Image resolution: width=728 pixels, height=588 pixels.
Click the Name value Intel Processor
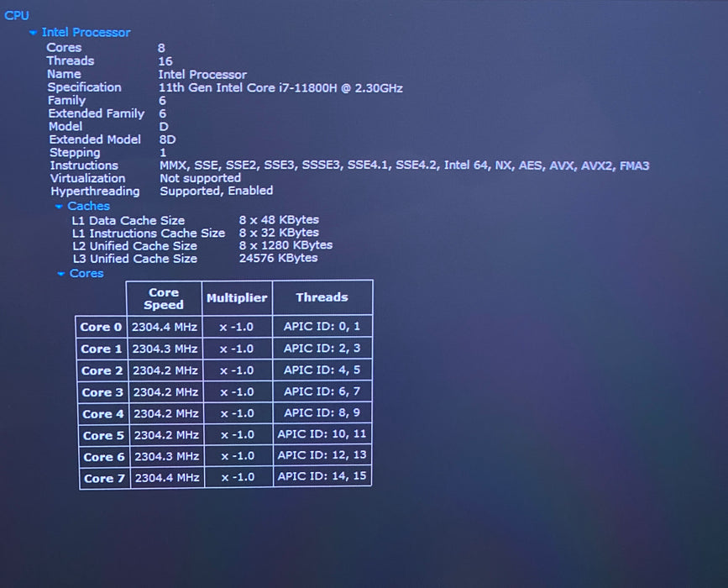(x=202, y=74)
